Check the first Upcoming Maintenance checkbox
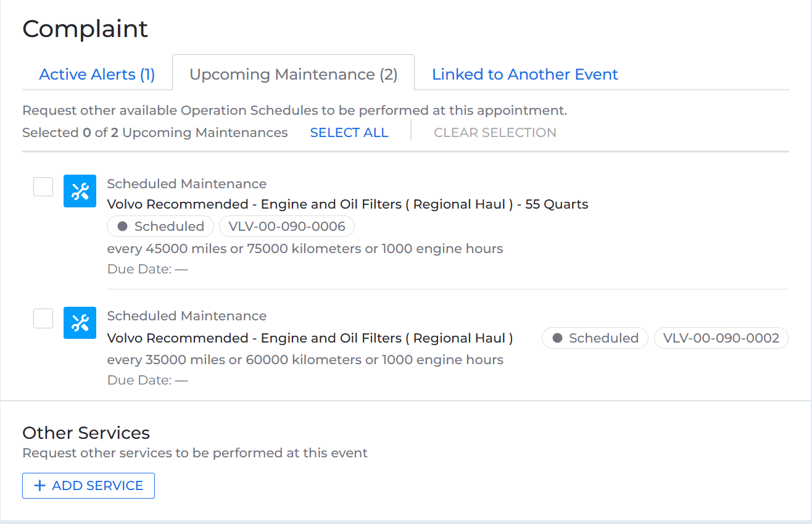This screenshot has width=812, height=524. [43, 186]
